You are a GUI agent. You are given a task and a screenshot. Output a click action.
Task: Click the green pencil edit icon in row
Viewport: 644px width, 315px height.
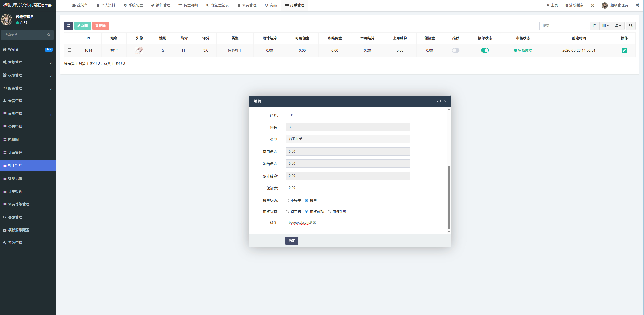click(624, 50)
